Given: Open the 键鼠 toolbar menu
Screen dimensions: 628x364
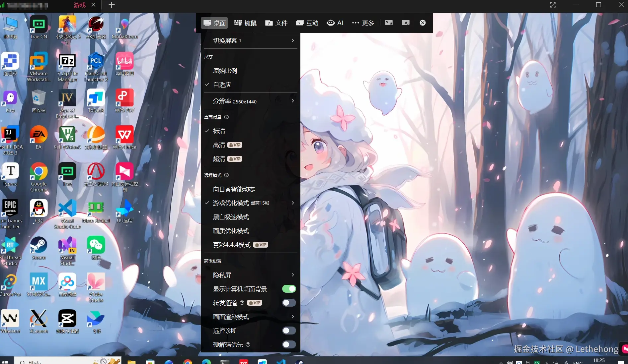Looking at the screenshot, I should [x=245, y=23].
